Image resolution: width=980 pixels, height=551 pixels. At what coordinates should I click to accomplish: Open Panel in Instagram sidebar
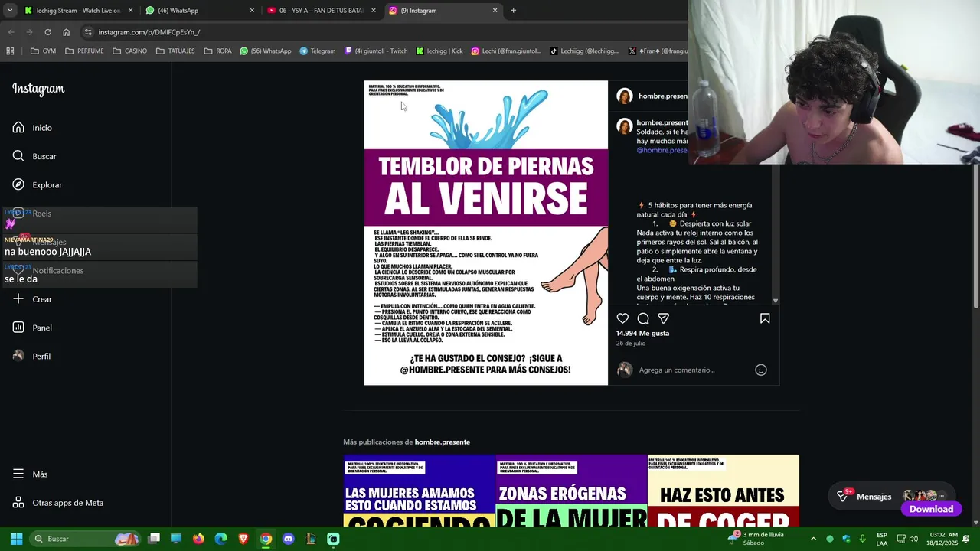[x=32, y=328]
